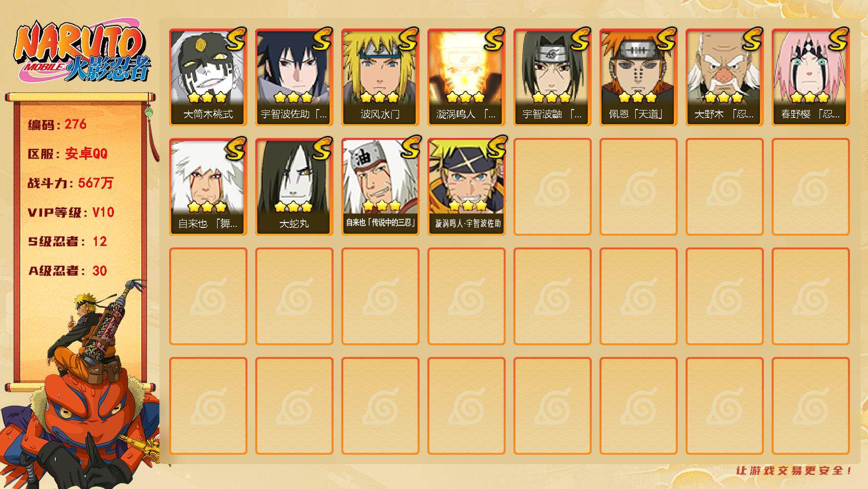Select the 大蛇丸 ninja card

pos(294,187)
